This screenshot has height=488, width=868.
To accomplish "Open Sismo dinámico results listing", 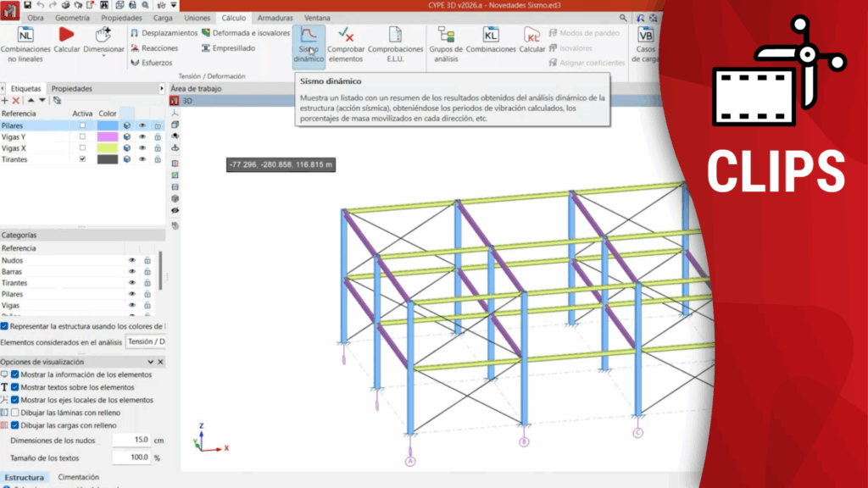I will click(x=309, y=44).
